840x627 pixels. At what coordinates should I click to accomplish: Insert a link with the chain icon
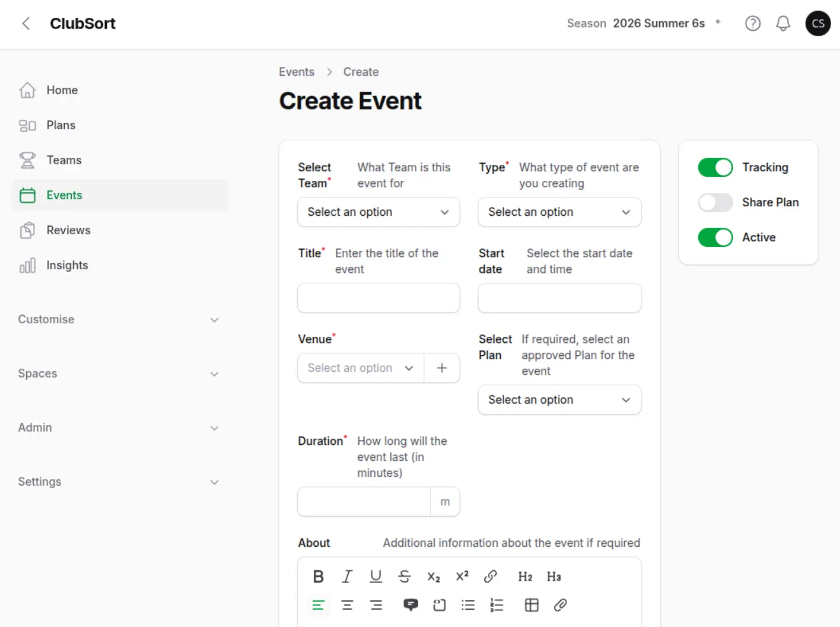coord(491,577)
